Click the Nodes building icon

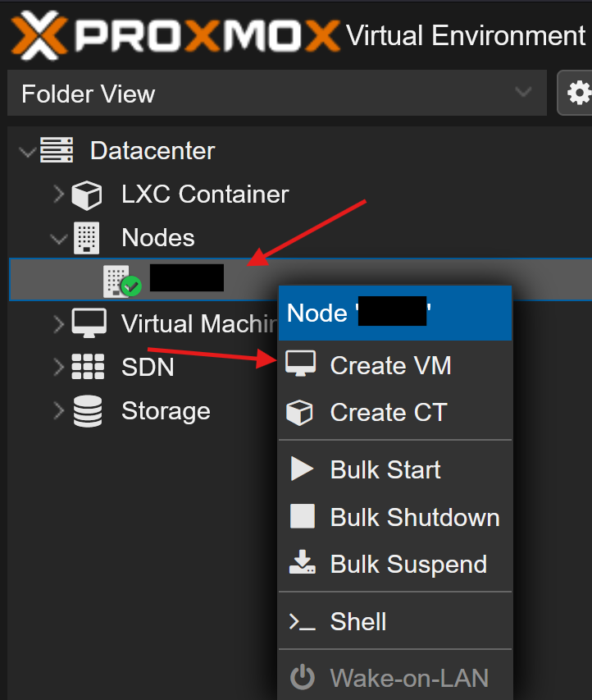pos(87,238)
